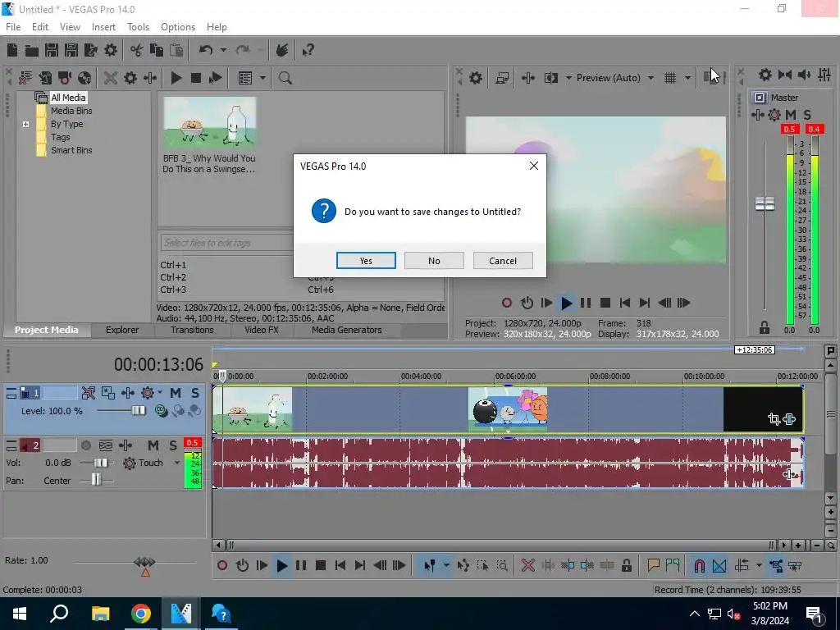This screenshot has height=630, width=840.
Task: Select All Media tree item
Action: (x=68, y=98)
